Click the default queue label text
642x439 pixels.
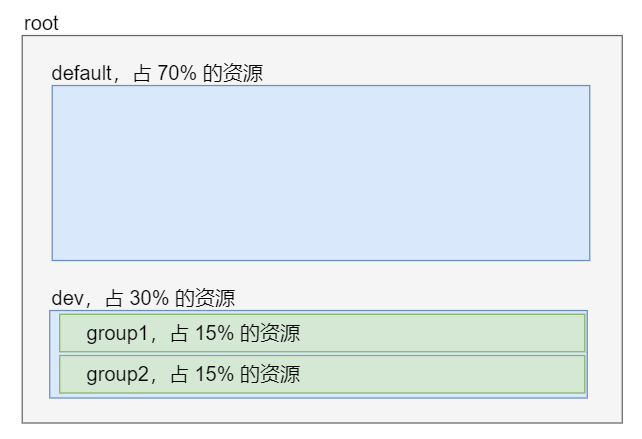157,73
